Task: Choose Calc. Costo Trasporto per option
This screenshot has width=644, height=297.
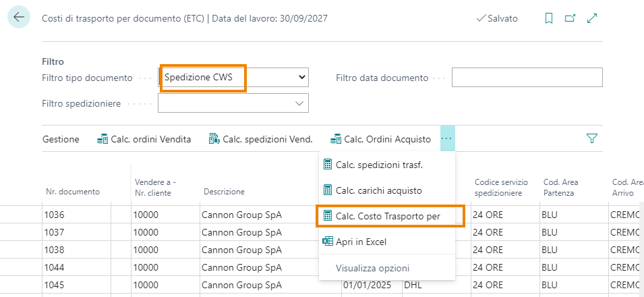Action: [390, 215]
